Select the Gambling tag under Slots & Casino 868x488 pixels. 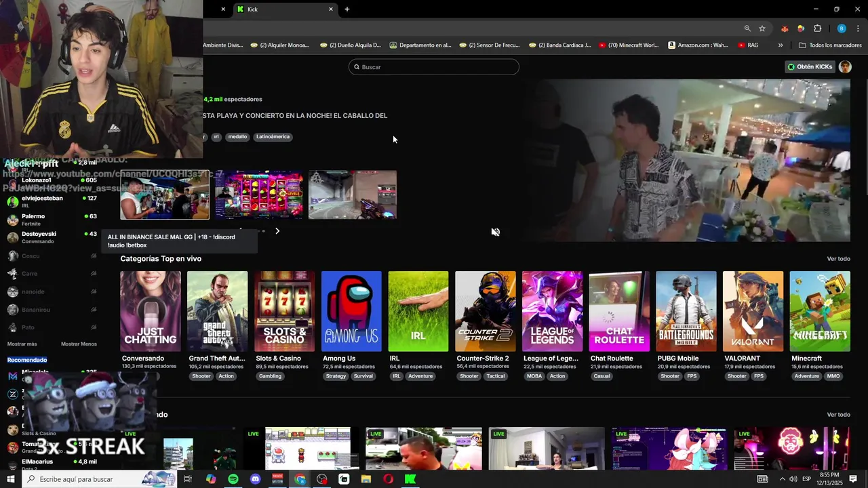pos(270,376)
